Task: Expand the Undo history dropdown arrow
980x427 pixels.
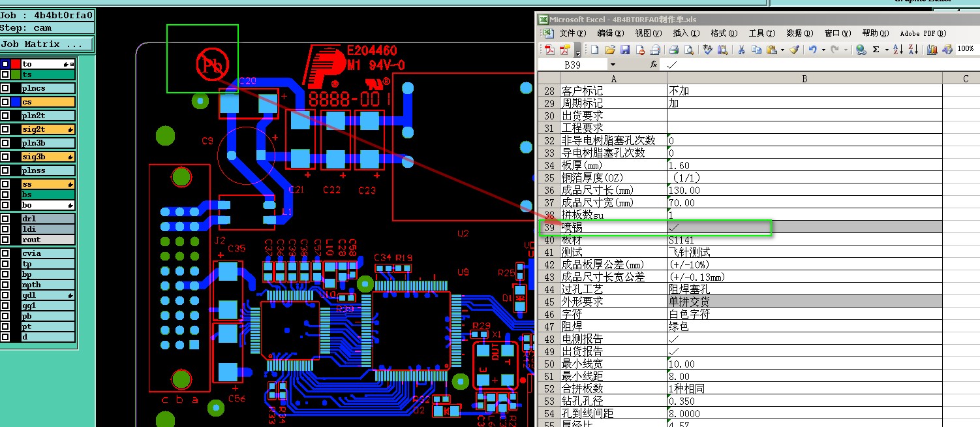Action: pyautogui.click(x=823, y=50)
